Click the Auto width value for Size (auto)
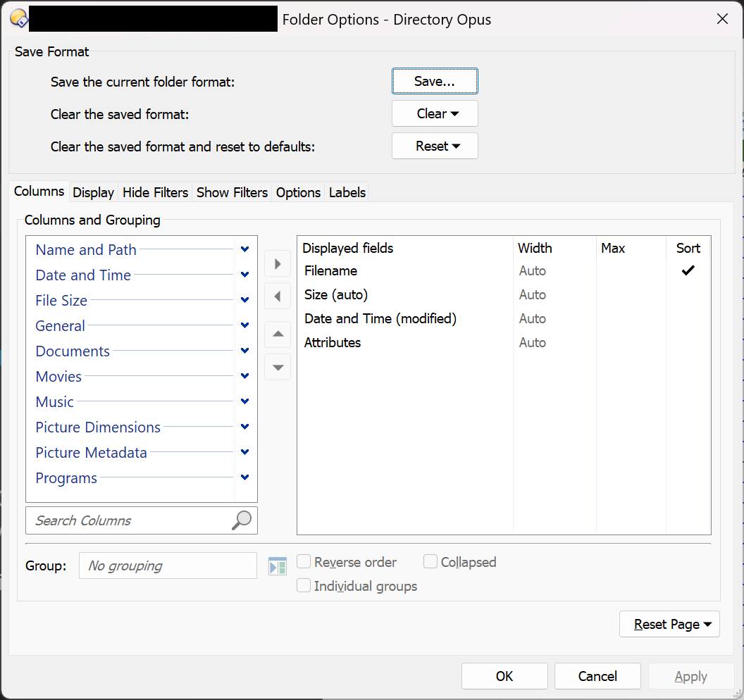Screen dimensions: 744x700 tap(533, 294)
